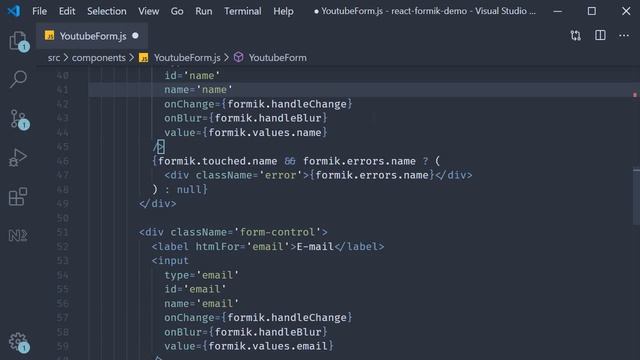
Task: Click on formik.touched.name in line 46
Action: point(218,161)
